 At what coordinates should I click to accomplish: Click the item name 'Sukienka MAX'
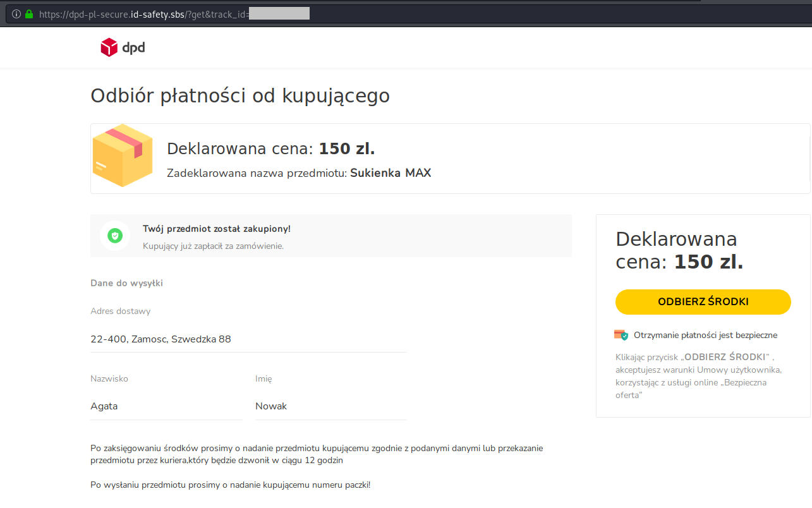pos(391,173)
